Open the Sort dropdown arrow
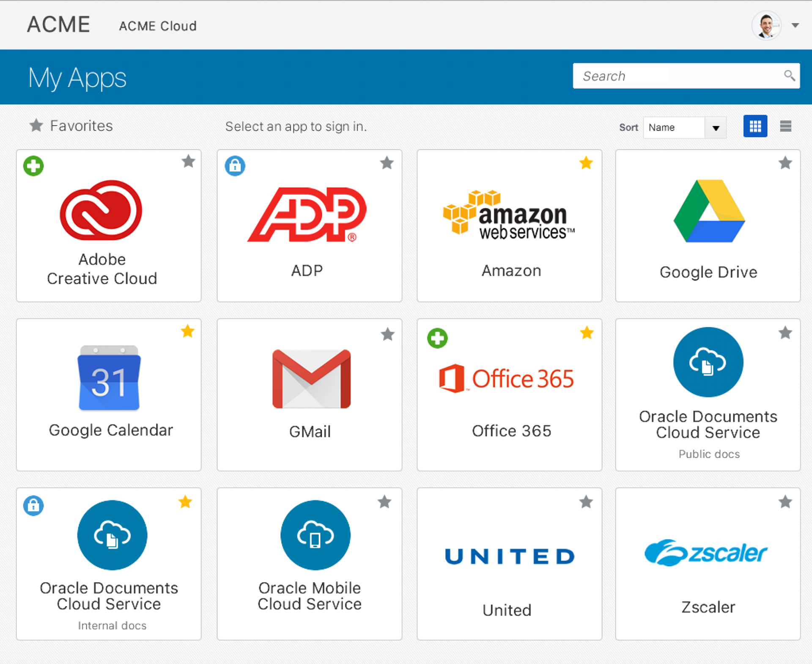Screen dimensions: 812x664 click(x=716, y=128)
